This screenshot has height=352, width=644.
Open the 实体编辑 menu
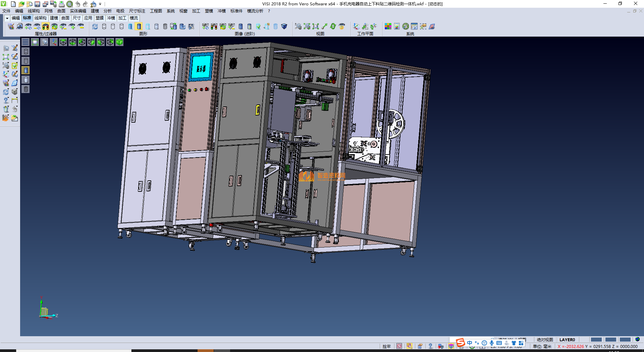pyautogui.click(x=78, y=11)
